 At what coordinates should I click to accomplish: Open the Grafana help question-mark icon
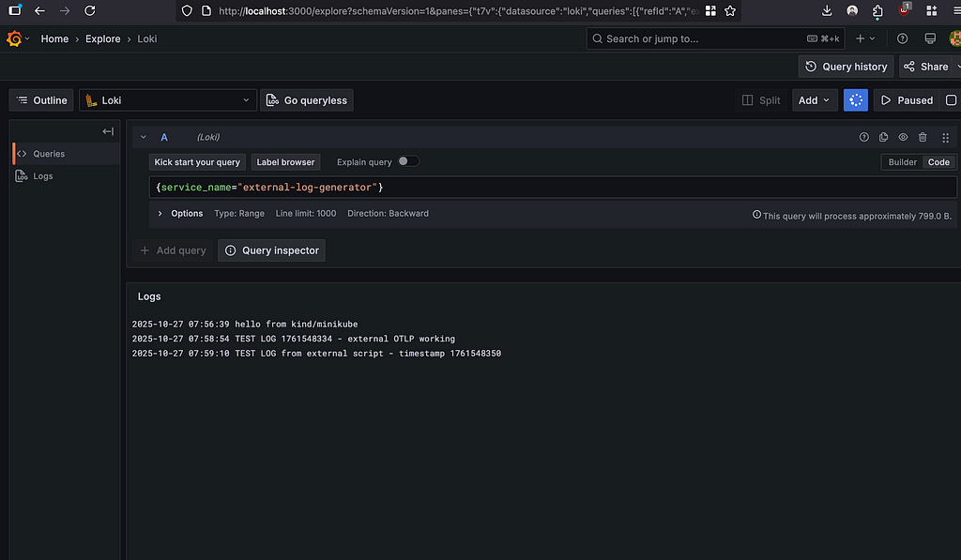click(902, 38)
